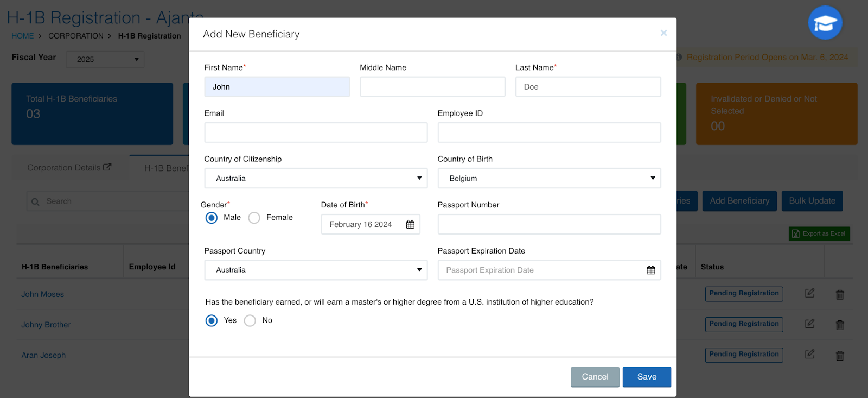Edit the John Moses beneficiary row

click(x=809, y=293)
